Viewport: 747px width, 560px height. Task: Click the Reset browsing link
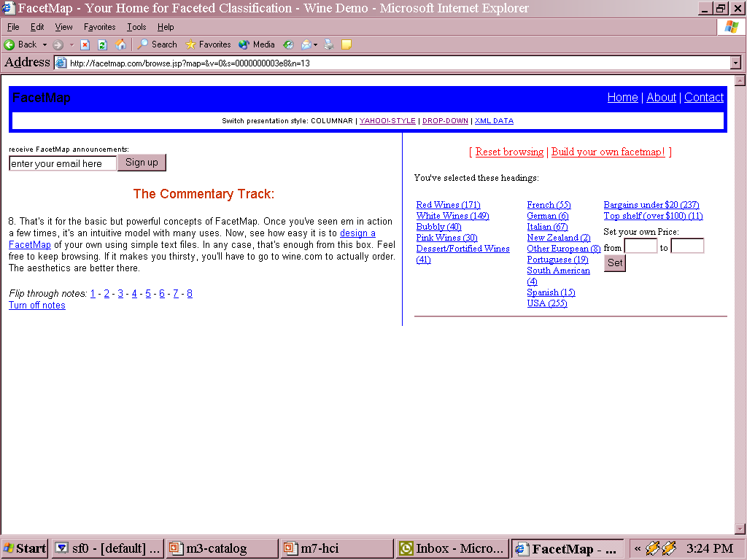pos(509,152)
